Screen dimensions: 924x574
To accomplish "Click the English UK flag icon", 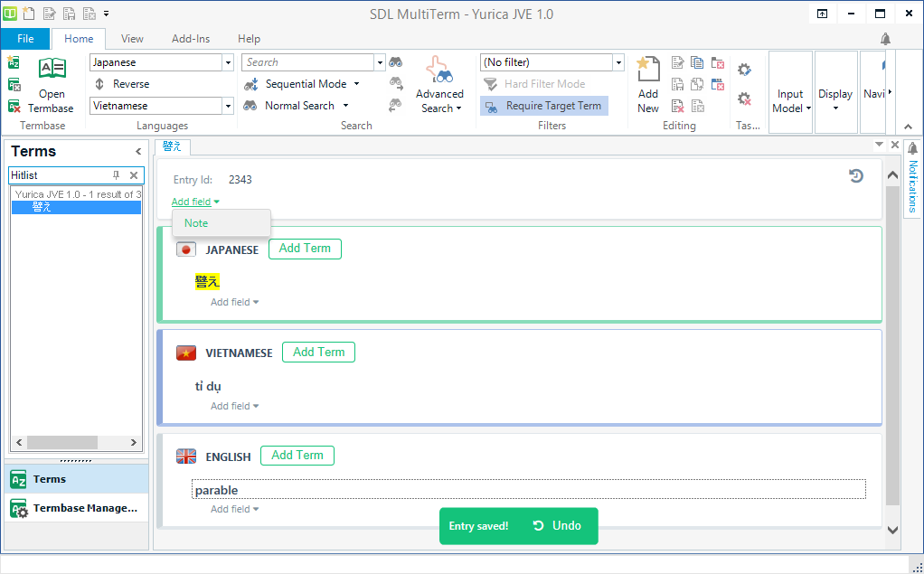I will click(x=186, y=456).
